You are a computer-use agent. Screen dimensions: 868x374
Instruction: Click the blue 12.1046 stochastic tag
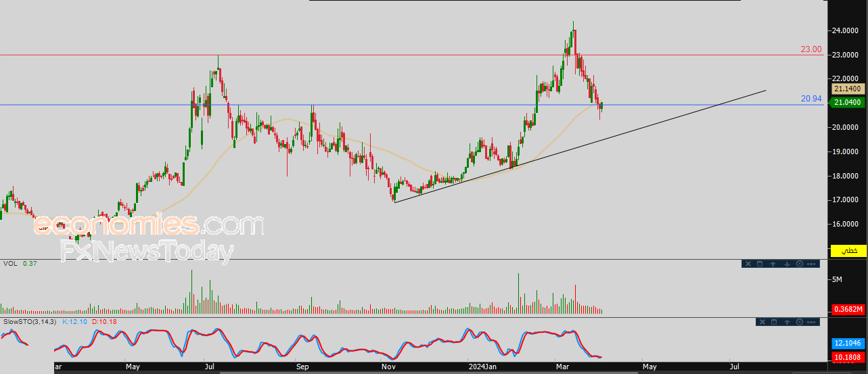(x=848, y=344)
